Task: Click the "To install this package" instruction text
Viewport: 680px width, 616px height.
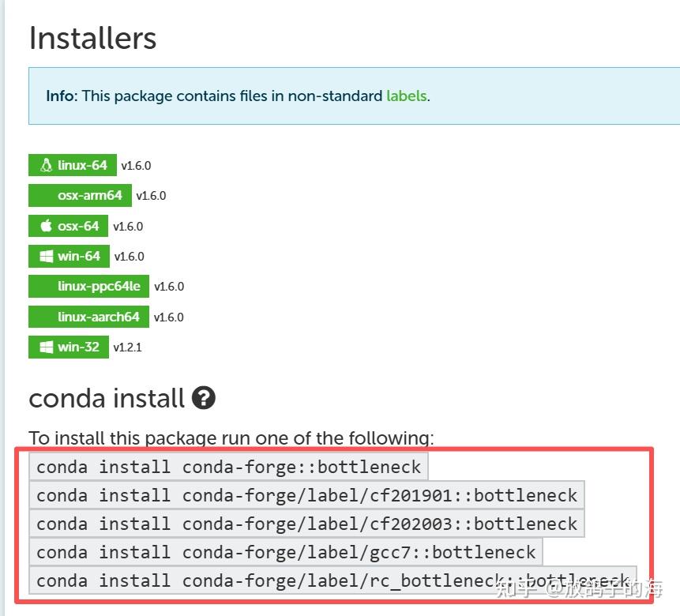Action: [x=231, y=438]
